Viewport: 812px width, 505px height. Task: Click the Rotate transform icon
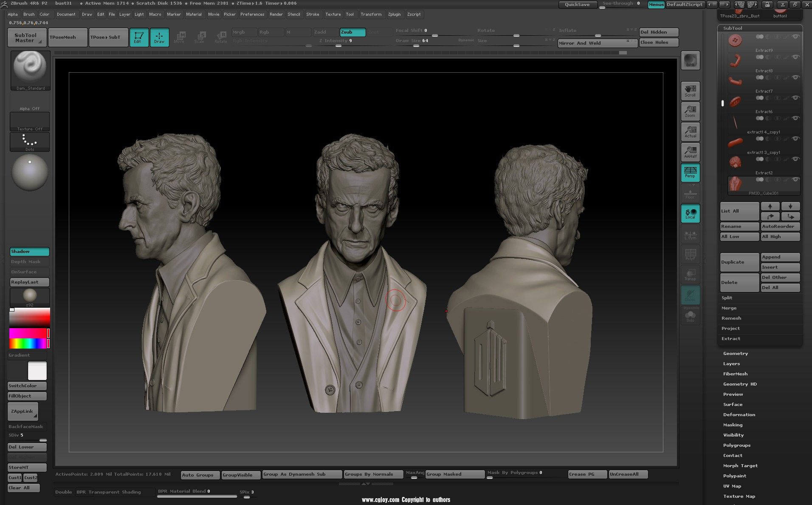click(221, 37)
